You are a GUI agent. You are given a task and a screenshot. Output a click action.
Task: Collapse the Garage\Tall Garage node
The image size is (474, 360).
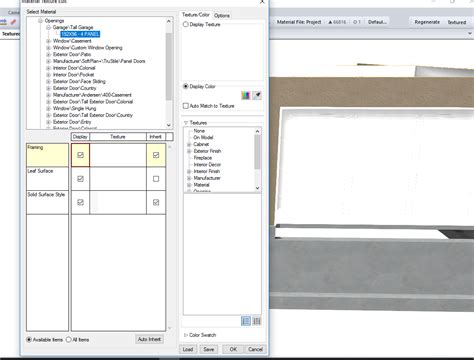pos(48,27)
